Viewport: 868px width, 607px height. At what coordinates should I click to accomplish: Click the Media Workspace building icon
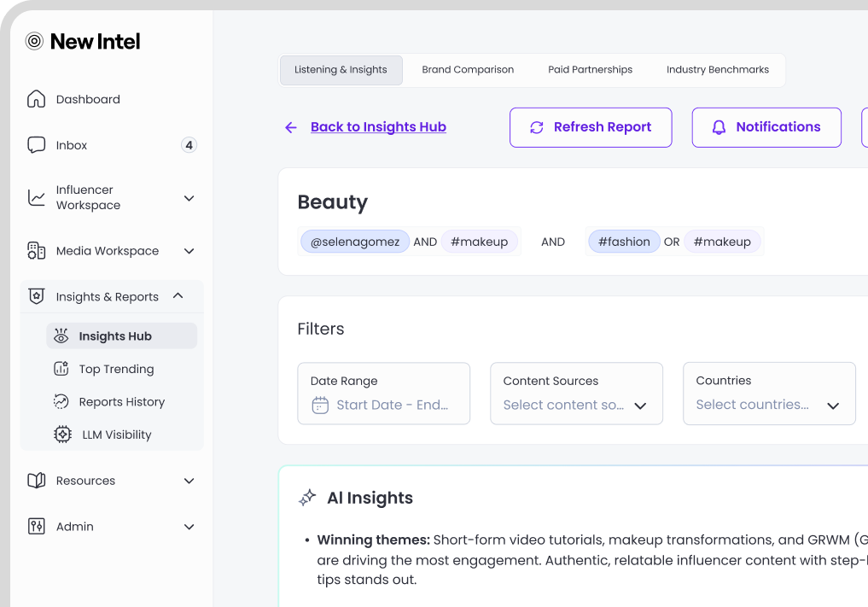(x=37, y=250)
